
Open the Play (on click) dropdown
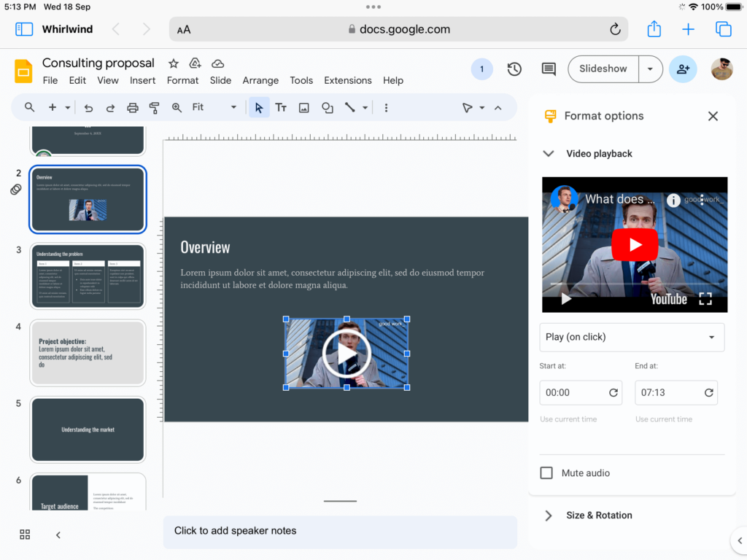coord(632,337)
